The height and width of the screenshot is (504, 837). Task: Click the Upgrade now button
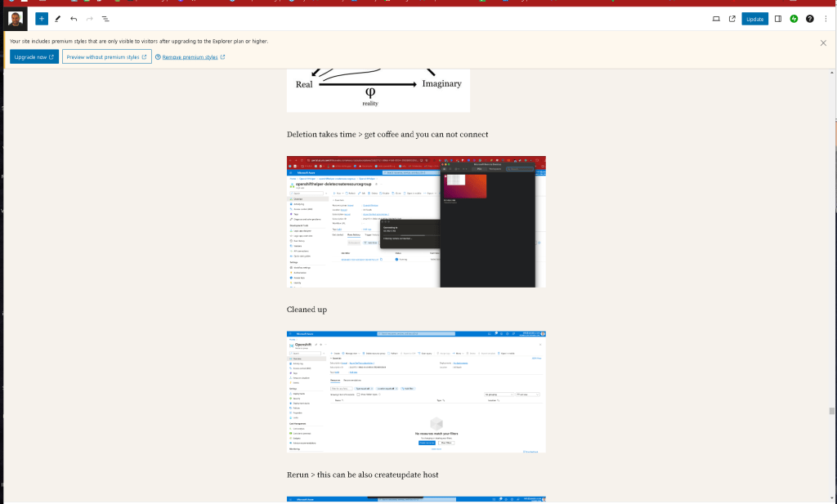pos(34,56)
